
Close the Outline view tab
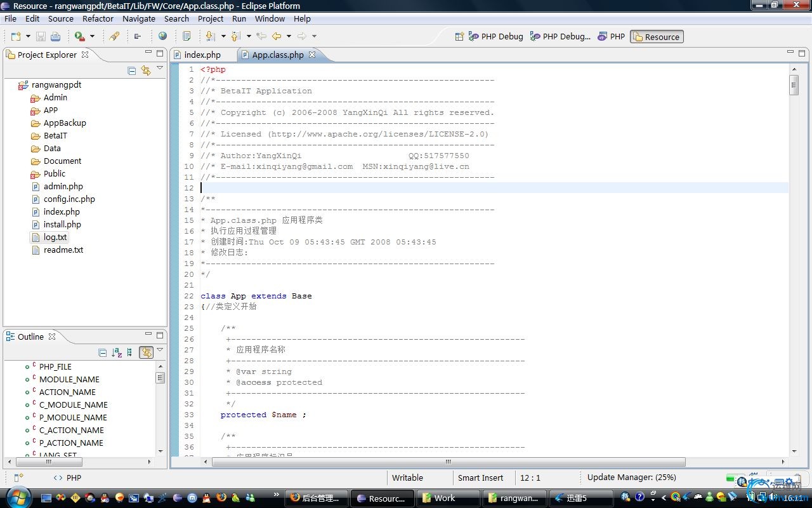point(52,337)
